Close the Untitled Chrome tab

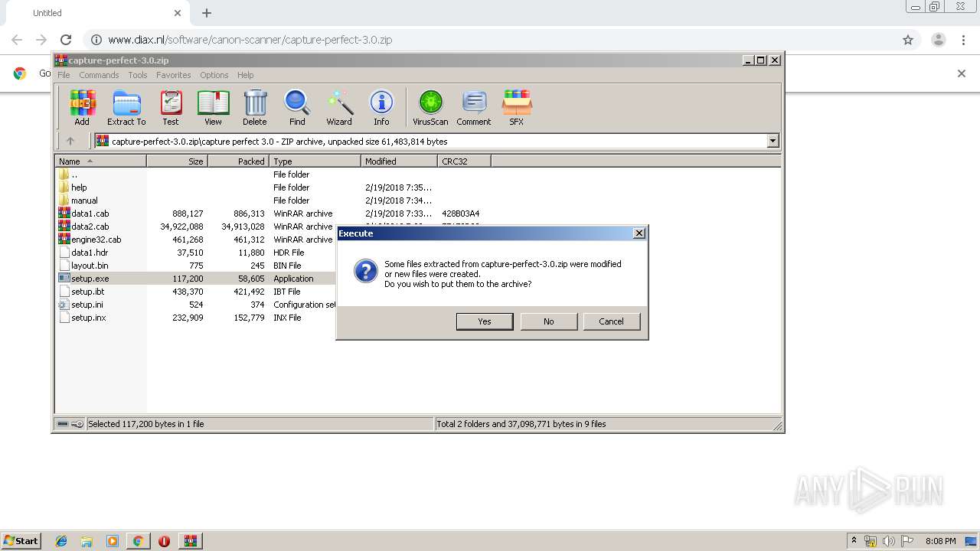pyautogui.click(x=178, y=13)
